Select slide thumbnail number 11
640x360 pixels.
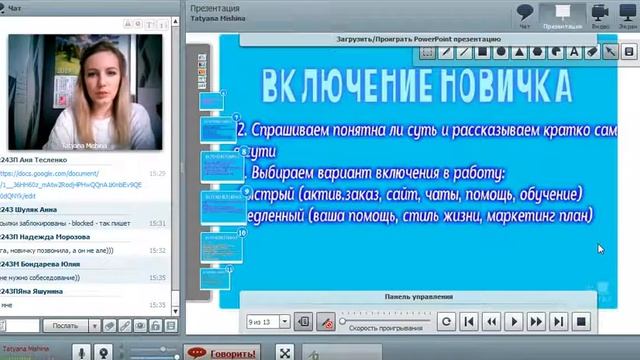(215, 279)
